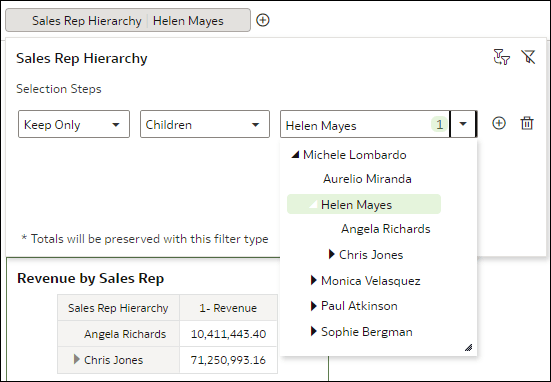This screenshot has width=551, height=382.
Task: Collapse the Helen Mayes node in list
Action: (313, 205)
